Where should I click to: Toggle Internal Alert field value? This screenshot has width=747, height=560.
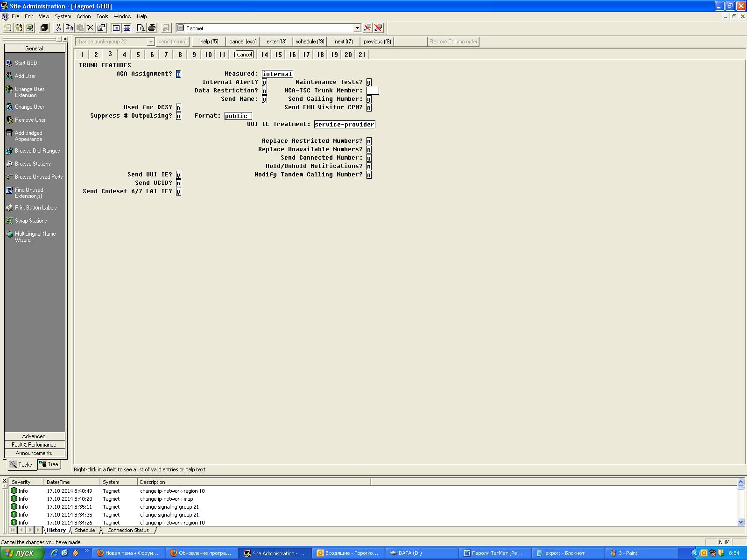tap(264, 82)
